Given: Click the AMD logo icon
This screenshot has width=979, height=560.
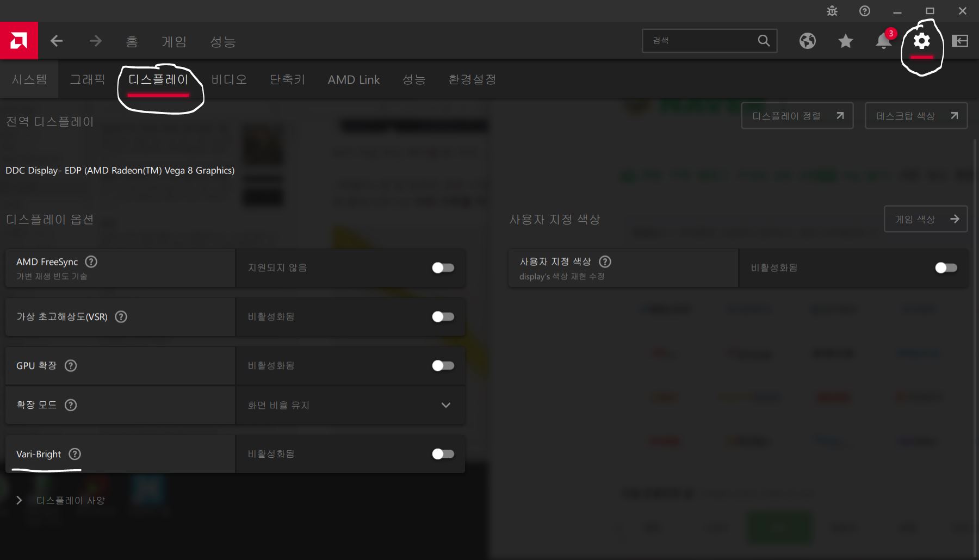Looking at the screenshot, I should (x=18, y=40).
